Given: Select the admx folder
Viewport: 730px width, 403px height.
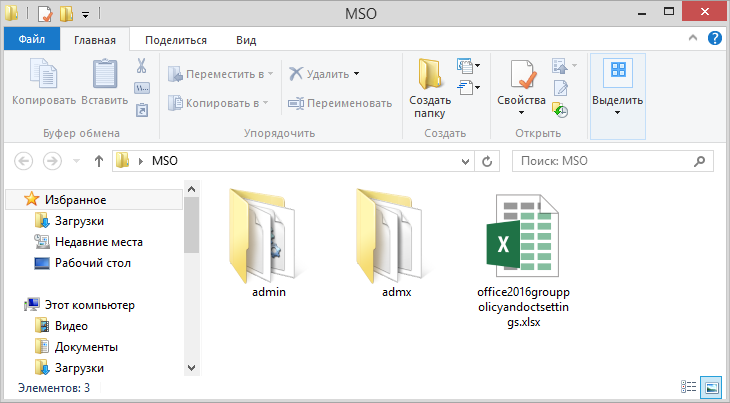Looking at the screenshot, I should coord(395,243).
